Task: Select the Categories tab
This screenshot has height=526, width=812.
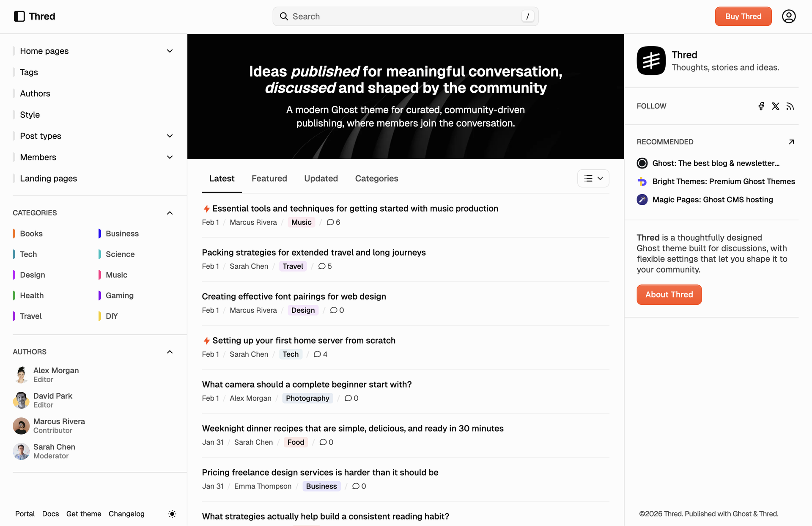Action: pos(376,179)
